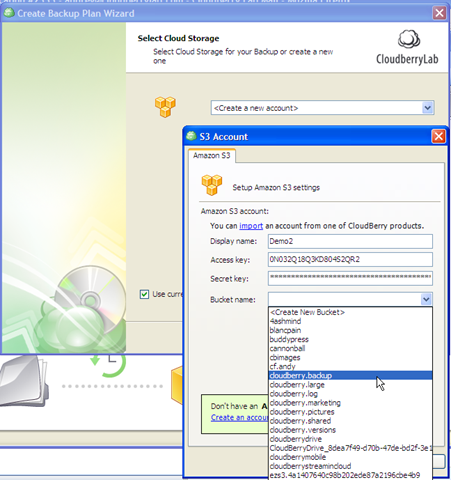The height and width of the screenshot is (480, 451).
Task: Click the gray documents icon in background window
Action: [x=23, y=382]
